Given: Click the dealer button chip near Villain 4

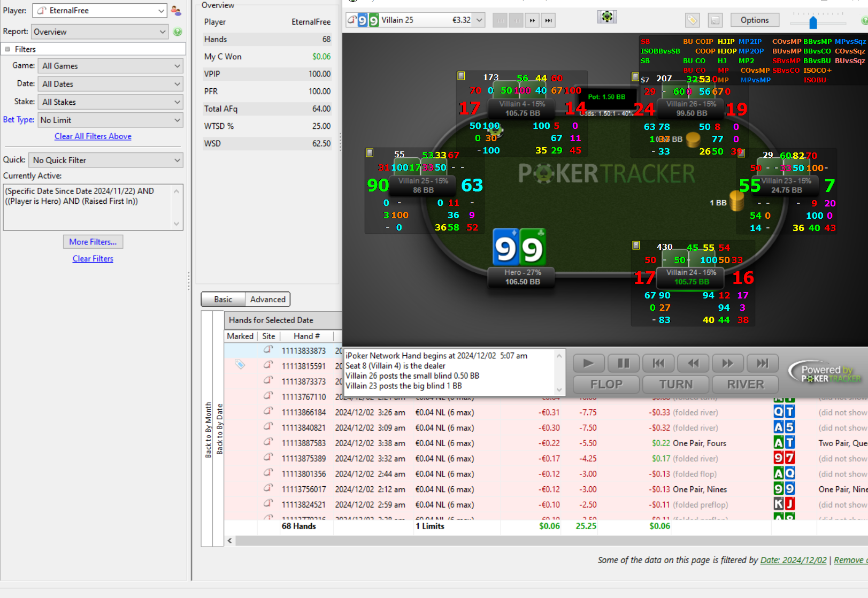Looking at the screenshot, I should (496, 130).
